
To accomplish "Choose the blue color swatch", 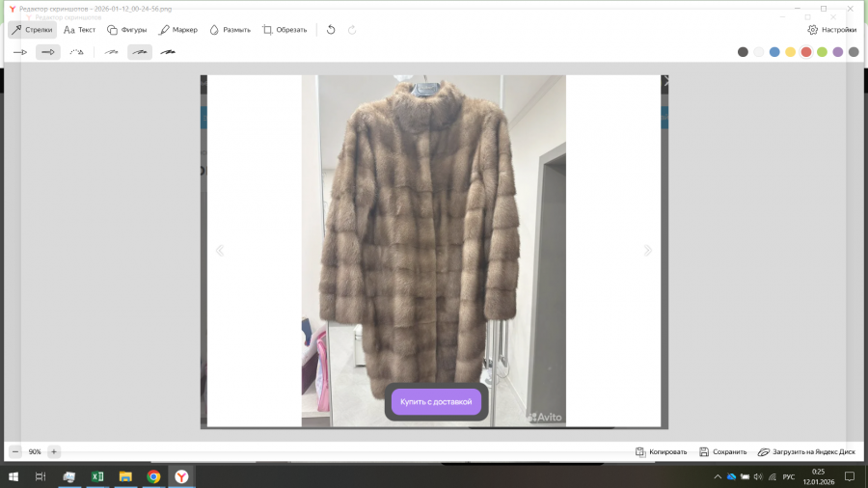I will [774, 52].
